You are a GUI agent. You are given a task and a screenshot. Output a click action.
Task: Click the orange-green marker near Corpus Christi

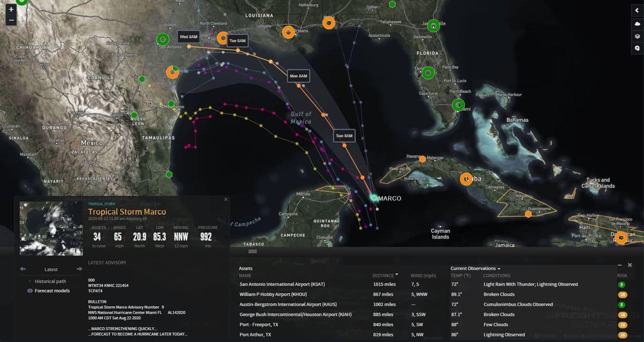[172, 72]
